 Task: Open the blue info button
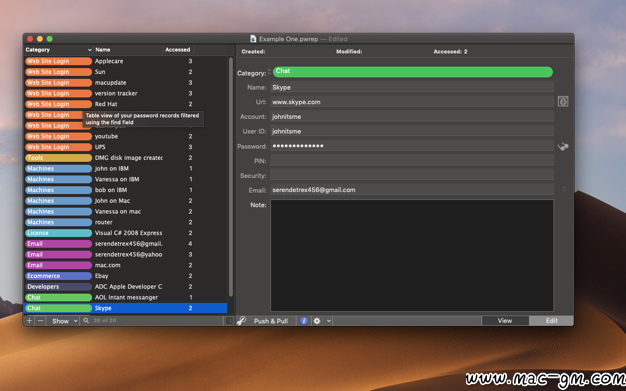coord(304,321)
